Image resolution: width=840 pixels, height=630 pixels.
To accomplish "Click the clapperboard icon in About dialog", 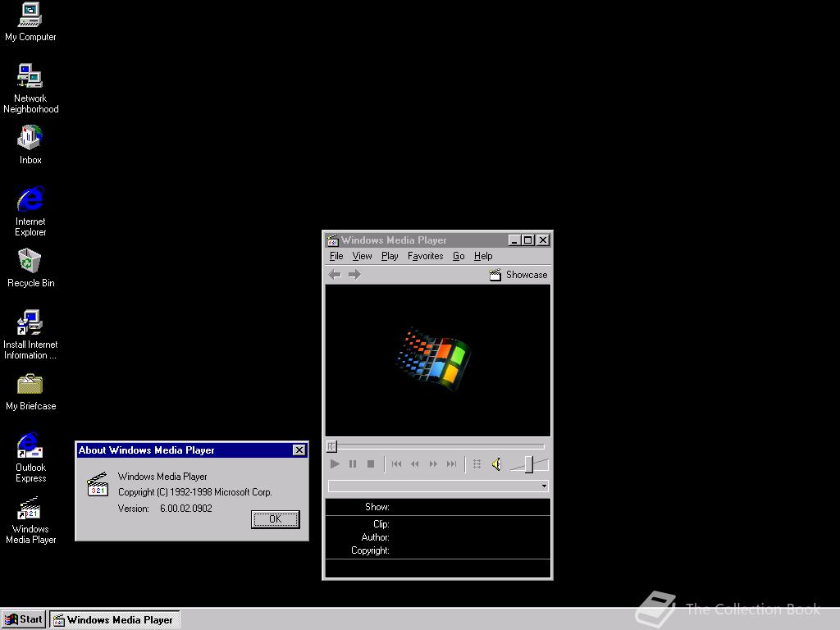I will click(x=98, y=484).
